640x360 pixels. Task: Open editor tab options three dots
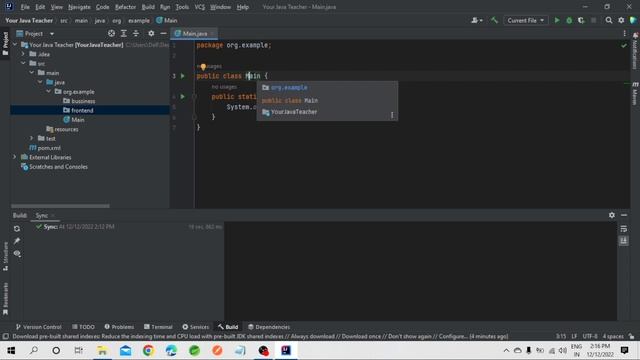click(624, 33)
